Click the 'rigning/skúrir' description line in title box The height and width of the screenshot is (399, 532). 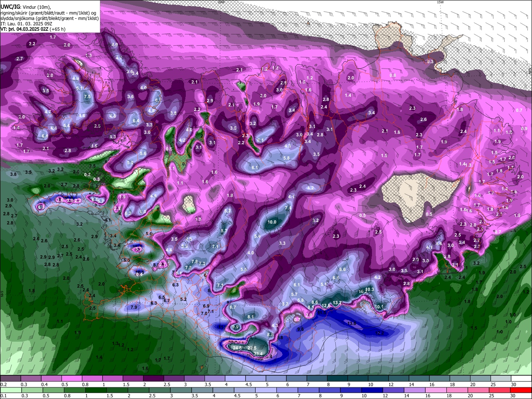[x=48, y=13]
